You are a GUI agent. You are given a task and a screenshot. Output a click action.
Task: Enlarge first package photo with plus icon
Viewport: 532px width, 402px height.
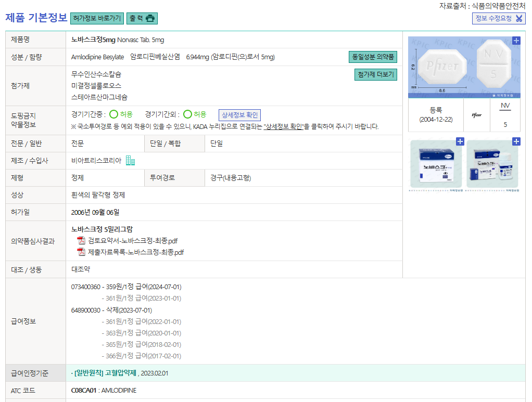[x=460, y=141]
